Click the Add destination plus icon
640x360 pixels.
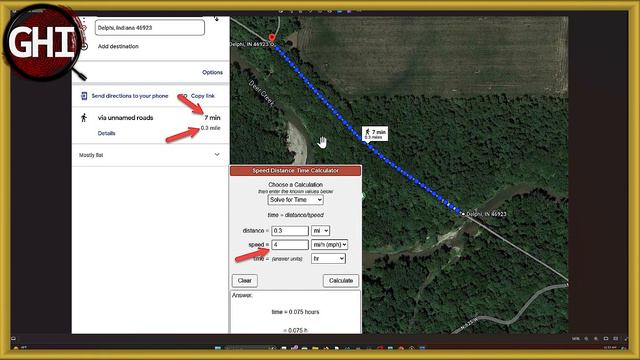click(x=84, y=47)
